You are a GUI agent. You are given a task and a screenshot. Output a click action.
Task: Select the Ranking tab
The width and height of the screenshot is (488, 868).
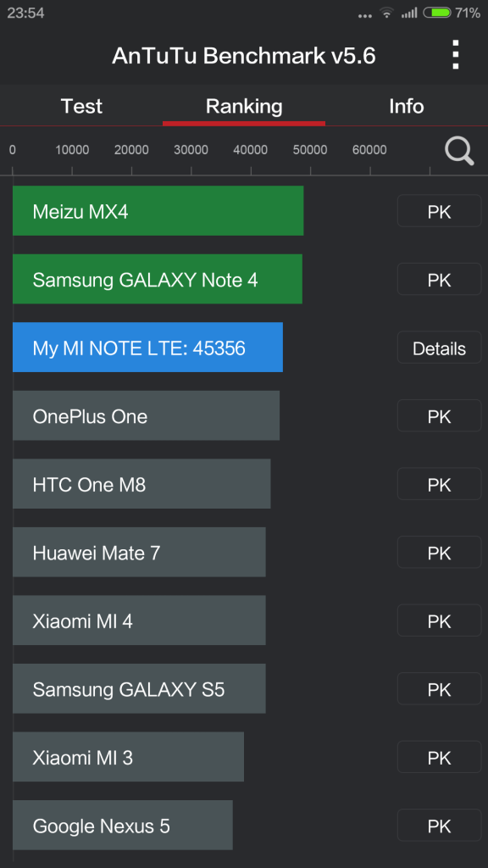point(244,106)
